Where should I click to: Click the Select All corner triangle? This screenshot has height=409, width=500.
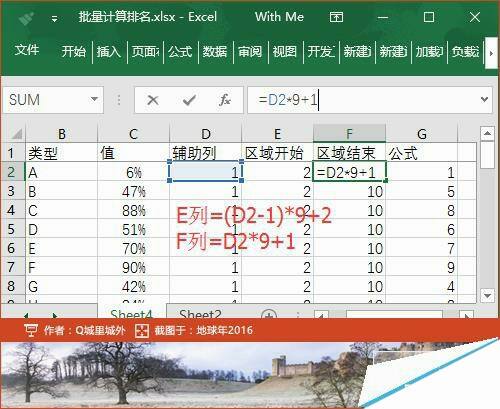[17, 134]
